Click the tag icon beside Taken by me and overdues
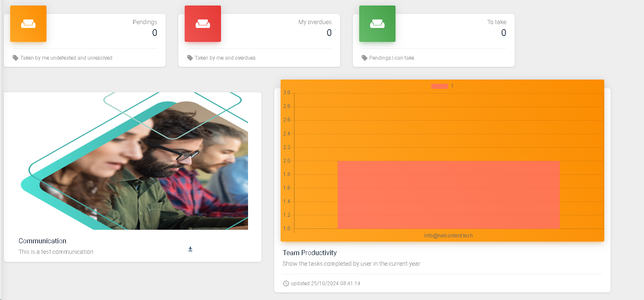Image resolution: width=644 pixels, height=300 pixels. [x=190, y=58]
